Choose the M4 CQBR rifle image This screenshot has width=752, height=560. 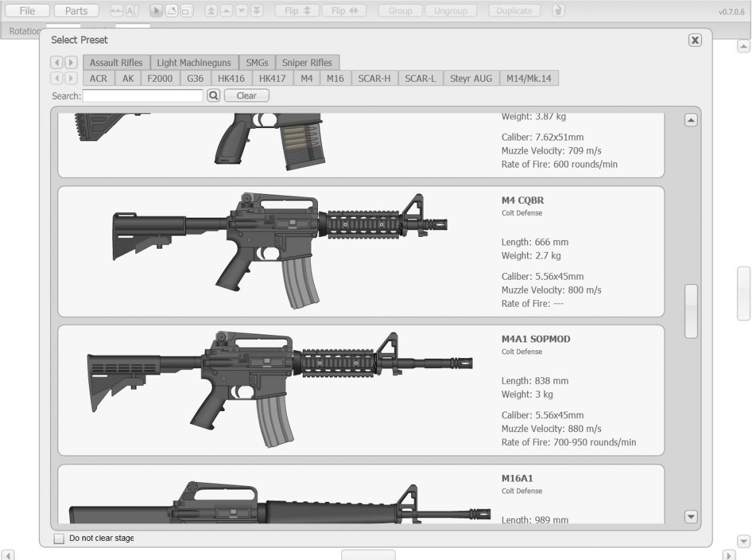click(280, 250)
